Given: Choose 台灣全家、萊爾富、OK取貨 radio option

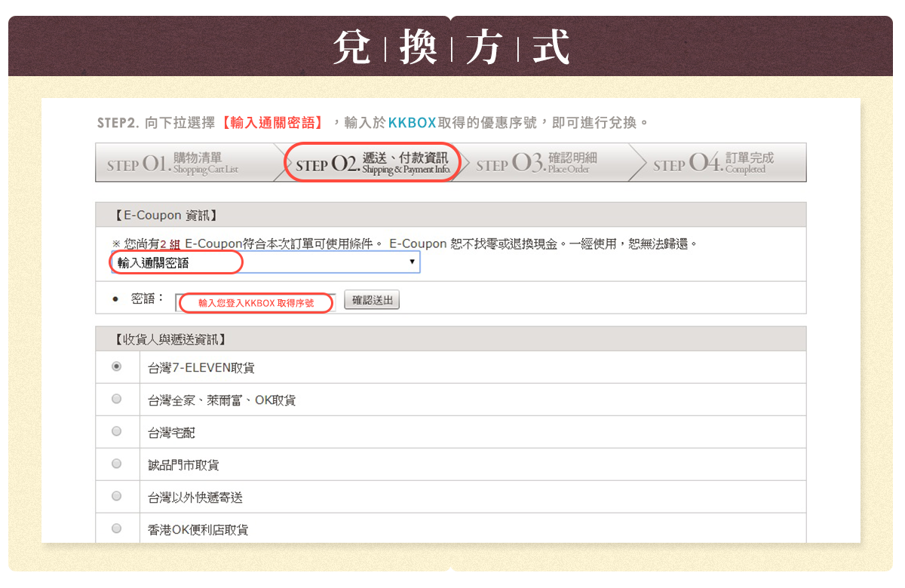Looking at the screenshot, I should (x=116, y=400).
